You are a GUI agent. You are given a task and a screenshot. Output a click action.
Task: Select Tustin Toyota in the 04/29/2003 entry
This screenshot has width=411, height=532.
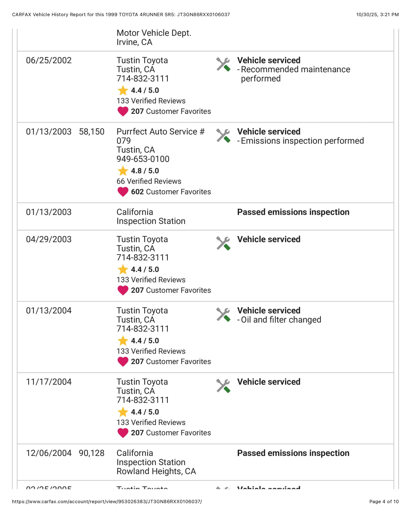[x=142, y=239]
